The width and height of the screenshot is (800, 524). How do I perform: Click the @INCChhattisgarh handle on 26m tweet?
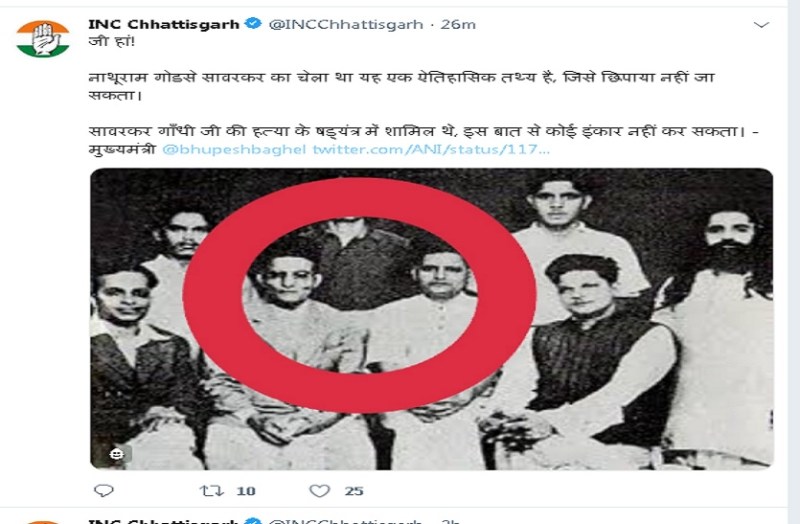tap(345, 24)
